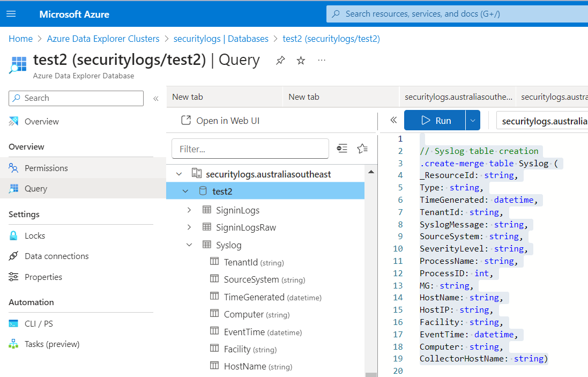Collapse the Syslog table node
This screenshot has width=588, height=377.
tap(189, 245)
